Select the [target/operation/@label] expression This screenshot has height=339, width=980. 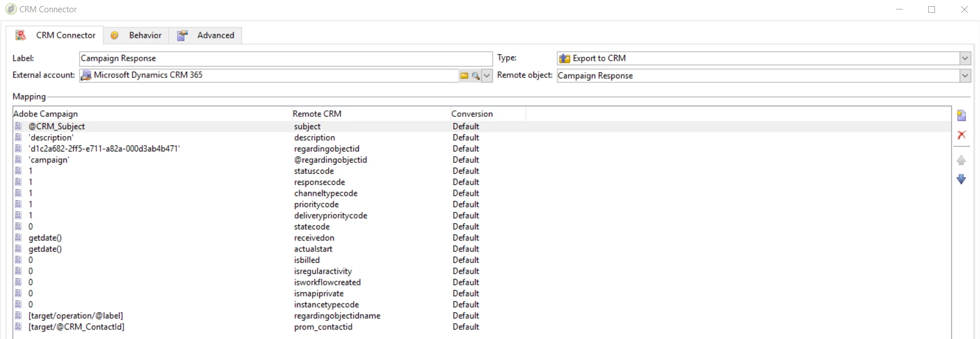click(76, 316)
